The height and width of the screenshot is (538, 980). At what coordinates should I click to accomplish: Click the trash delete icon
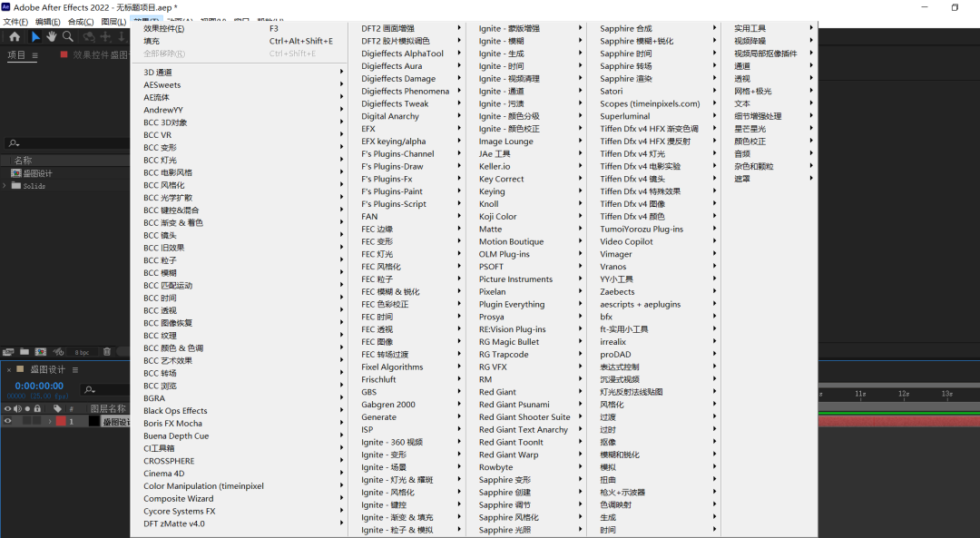pyautogui.click(x=107, y=352)
